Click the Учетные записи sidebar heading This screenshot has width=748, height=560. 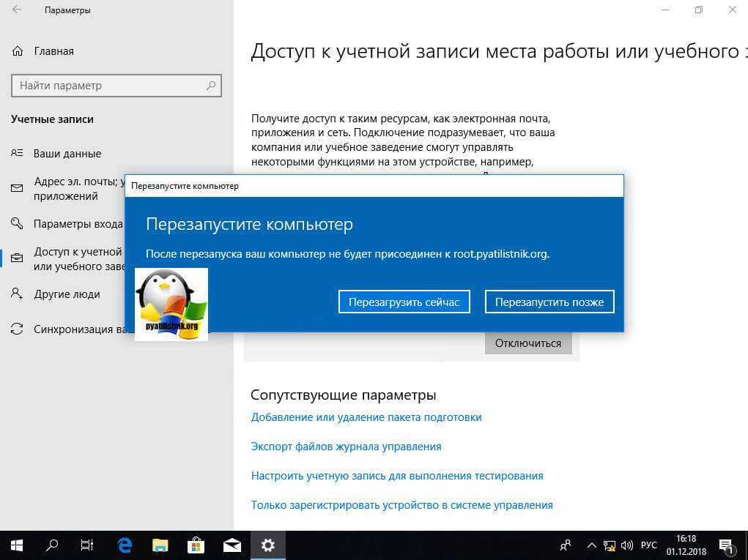(x=52, y=119)
